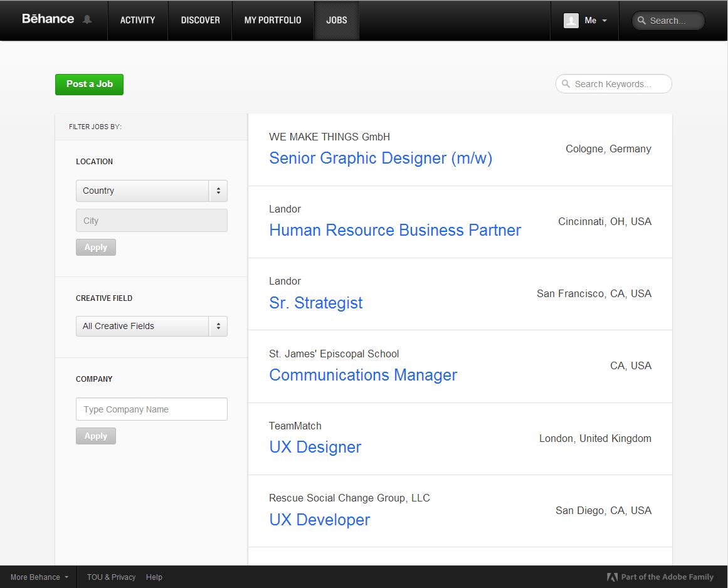
Task: Click Rescue Social Change Group, LLC
Action: coord(349,498)
